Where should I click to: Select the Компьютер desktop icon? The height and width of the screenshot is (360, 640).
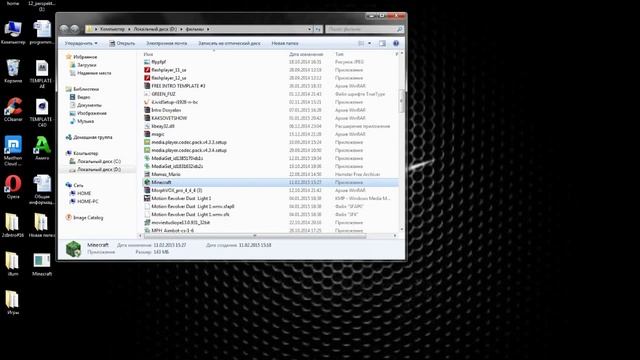point(13,33)
